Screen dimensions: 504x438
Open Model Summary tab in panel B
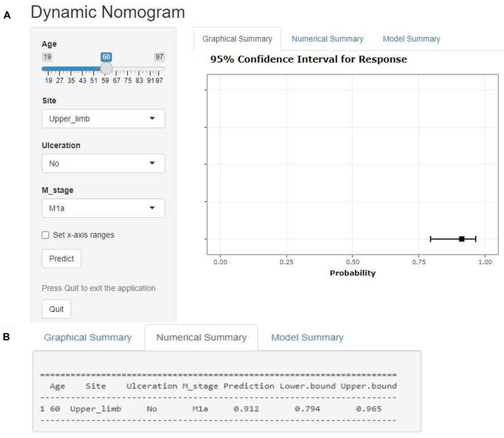(x=307, y=337)
